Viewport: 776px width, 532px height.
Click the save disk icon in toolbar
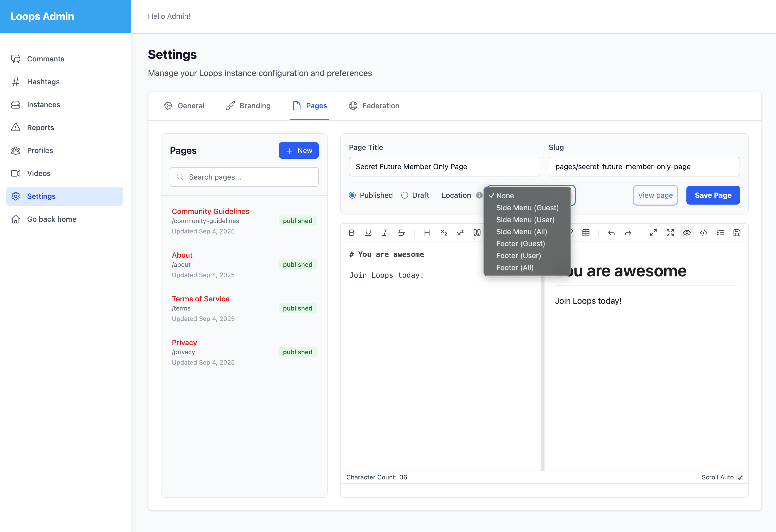click(737, 233)
